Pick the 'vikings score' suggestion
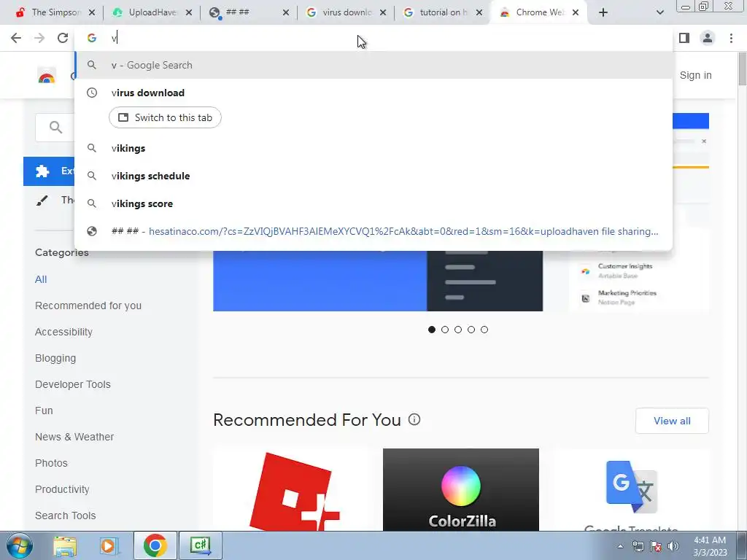The height and width of the screenshot is (560, 747). [373, 203]
